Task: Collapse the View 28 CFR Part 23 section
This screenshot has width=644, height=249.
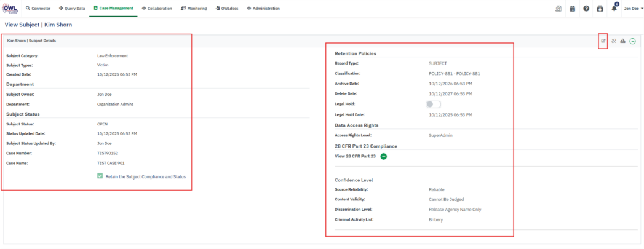Action: pos(383,157)
